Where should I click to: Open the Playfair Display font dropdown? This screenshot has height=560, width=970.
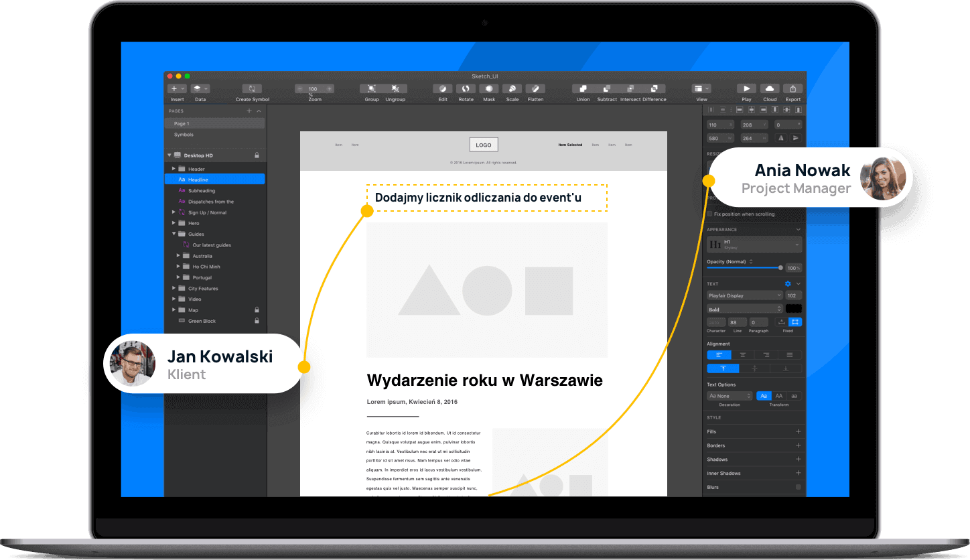pyautogui.click(x=744, y=295)
